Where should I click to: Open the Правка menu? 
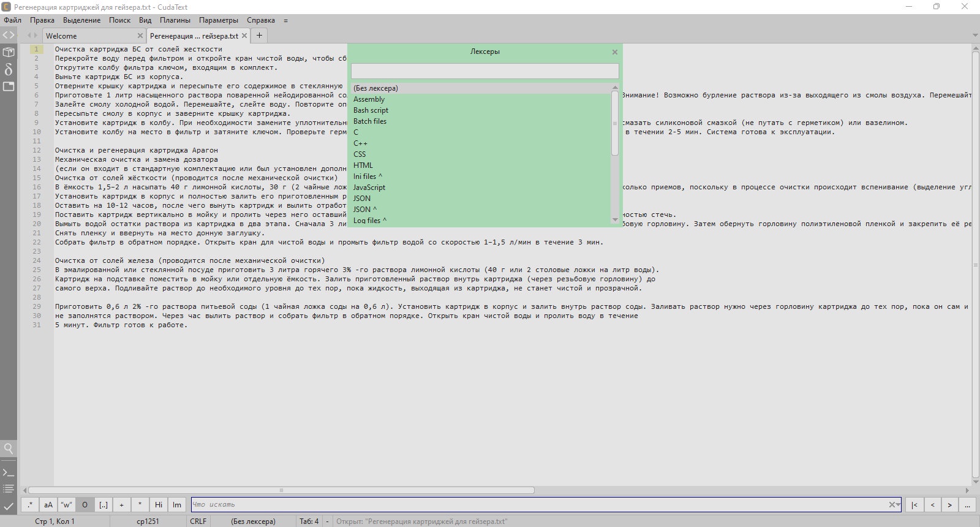pyautogui.click(x=42, y=20)
